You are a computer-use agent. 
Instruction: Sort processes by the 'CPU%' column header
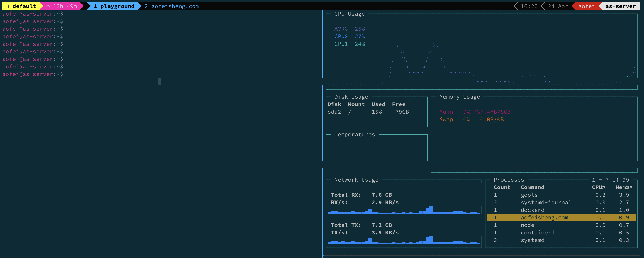coord(599,187)
